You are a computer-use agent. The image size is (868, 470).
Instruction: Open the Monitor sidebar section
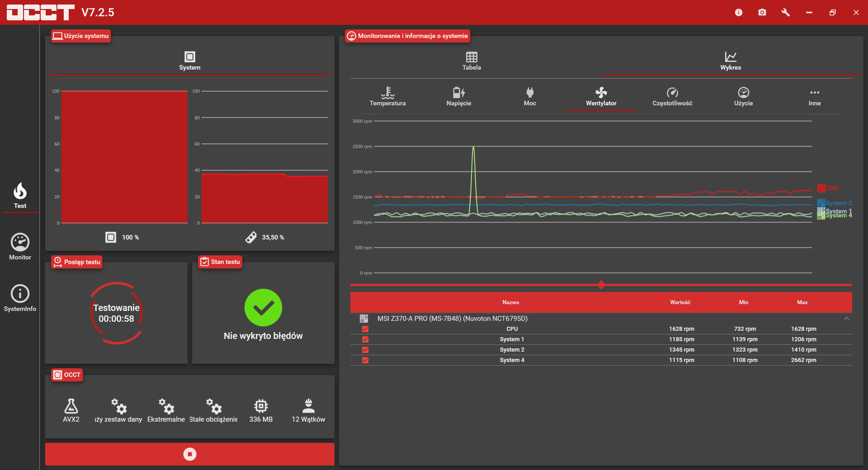coord(20,247)
